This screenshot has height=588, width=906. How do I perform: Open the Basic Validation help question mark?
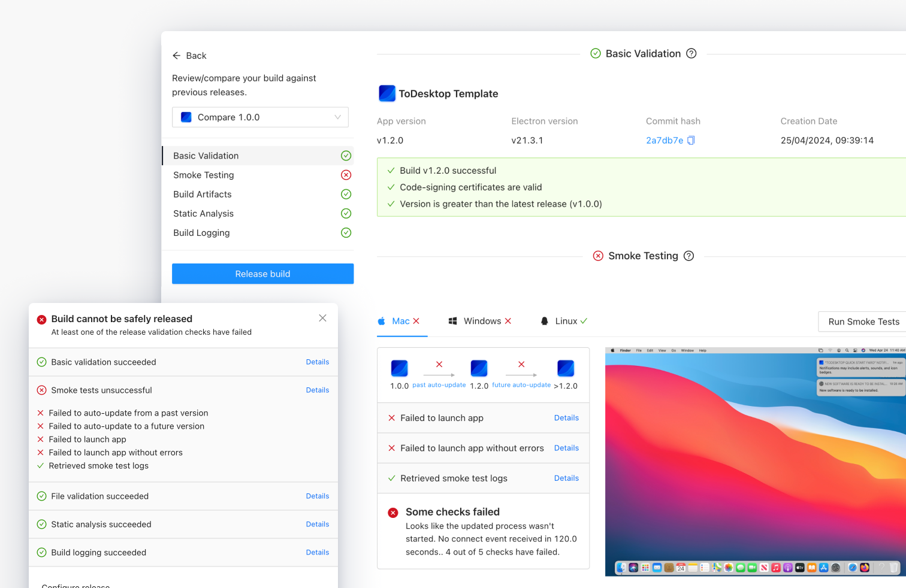pyautogui.click(x=691, y=53)
